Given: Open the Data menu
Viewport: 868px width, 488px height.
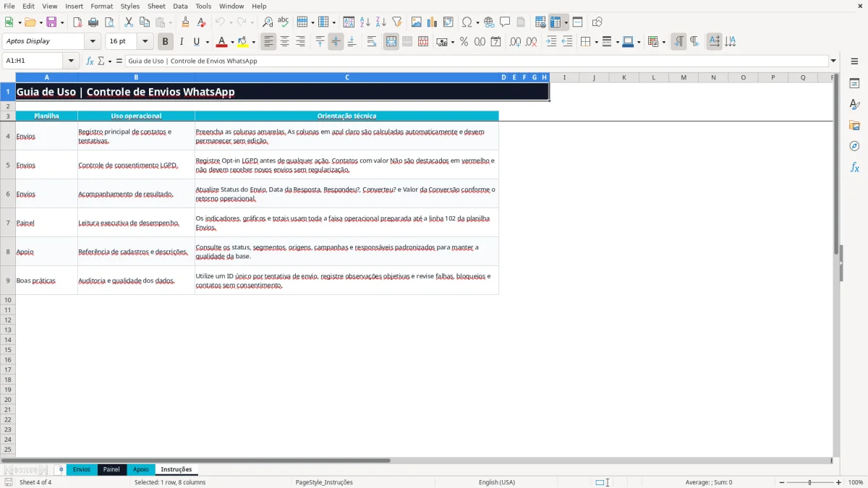Looking at the screenshot, I should point(180,6).
